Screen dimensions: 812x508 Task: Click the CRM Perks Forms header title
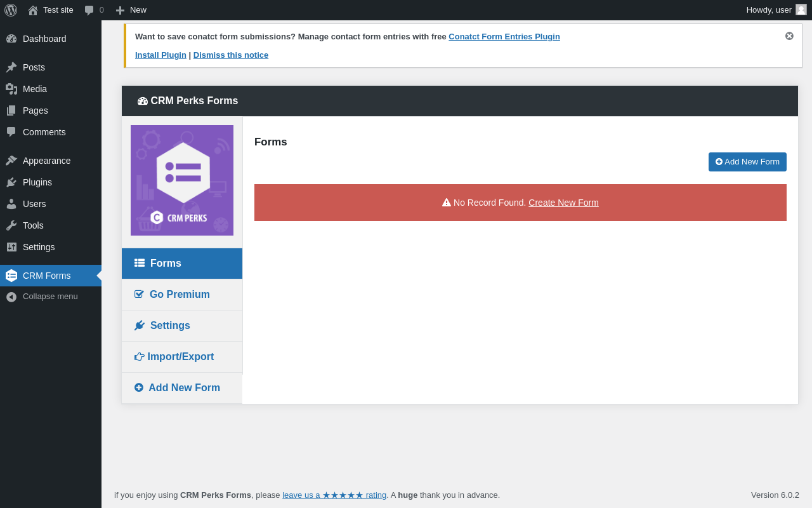click(x=194, y=101)
